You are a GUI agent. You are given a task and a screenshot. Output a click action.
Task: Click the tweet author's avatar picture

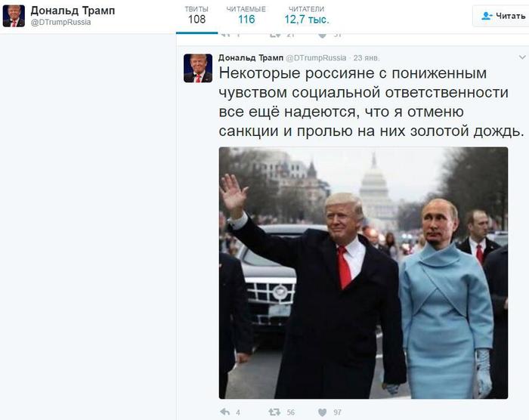[x=198, y=68]
